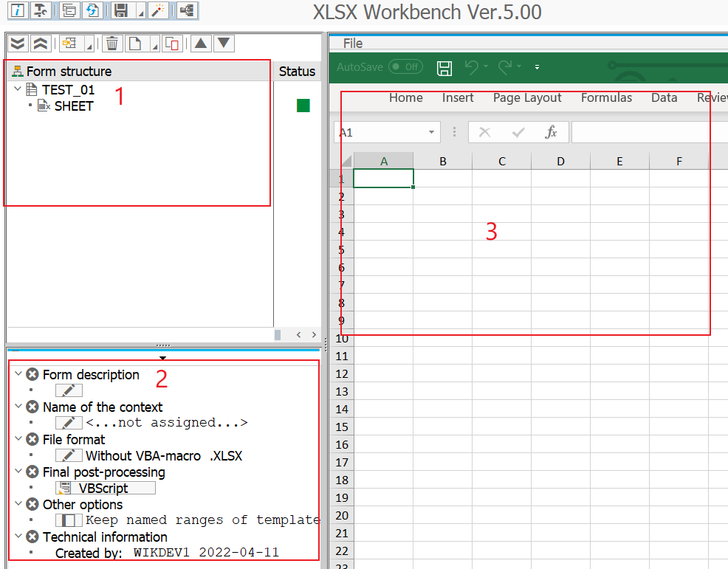This screenshot has width=728, height=569.
Task: Open the dropdown arrow next to Save
Action: point(141,11)
